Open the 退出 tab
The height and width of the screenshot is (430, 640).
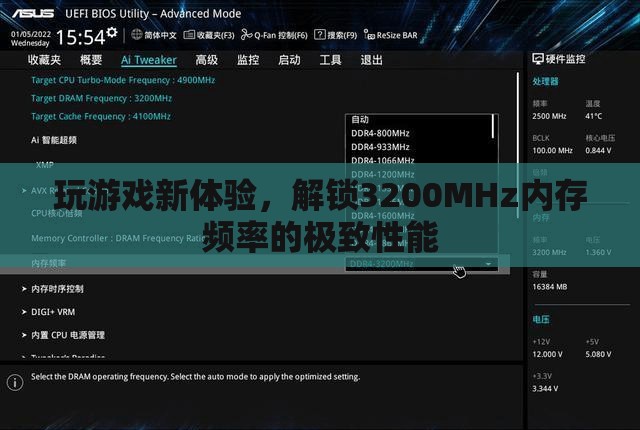click(371, 60)
